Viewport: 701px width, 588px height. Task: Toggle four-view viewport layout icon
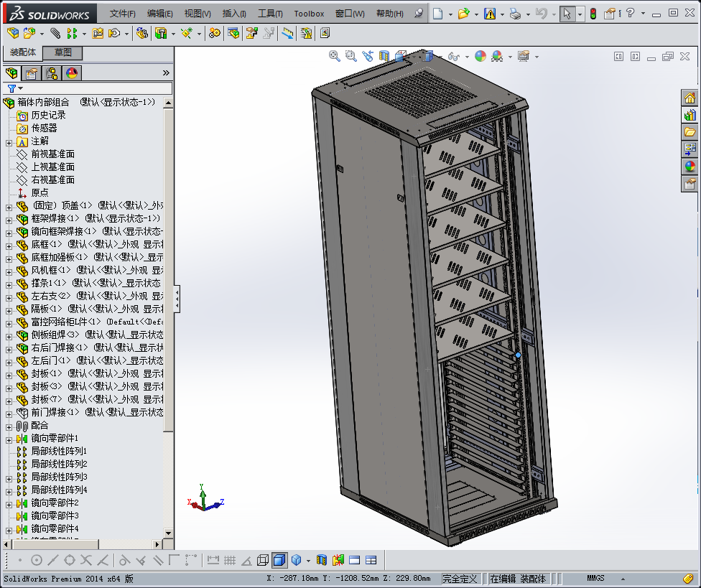click(x=371, y=560)
